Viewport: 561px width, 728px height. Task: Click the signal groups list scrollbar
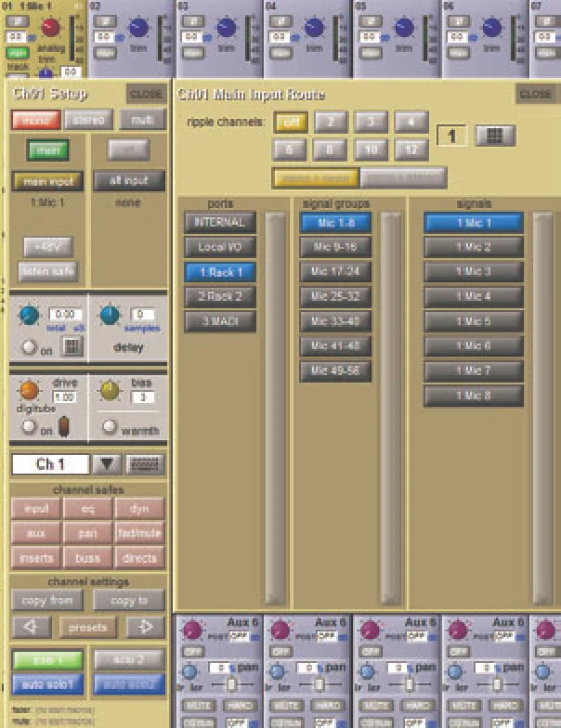coord(390,409)
